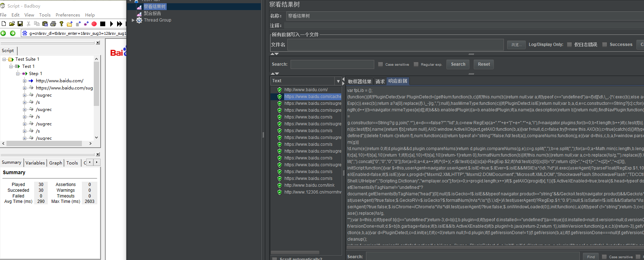
Task: Toggle Case sensitive checkbox beside Find button
Action: 604,257
